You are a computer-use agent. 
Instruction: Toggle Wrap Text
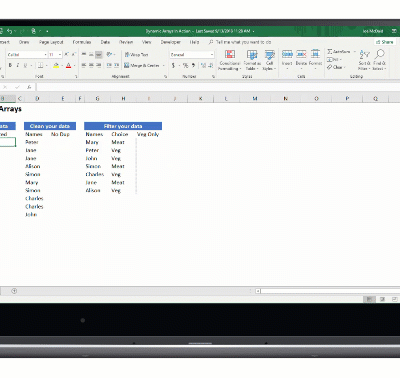pyautogui.click(x=136, y=54)
